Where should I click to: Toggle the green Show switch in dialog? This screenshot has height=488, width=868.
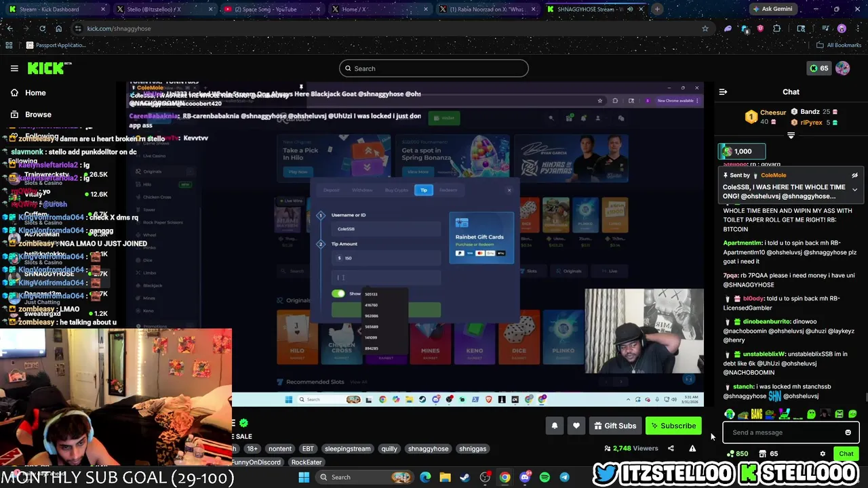click(338, 293)
